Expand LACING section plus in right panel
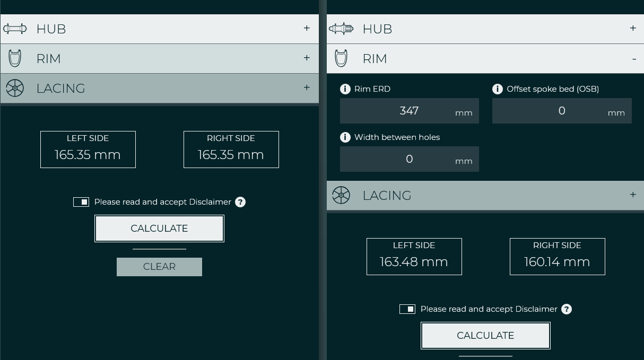 coord(633,195)
